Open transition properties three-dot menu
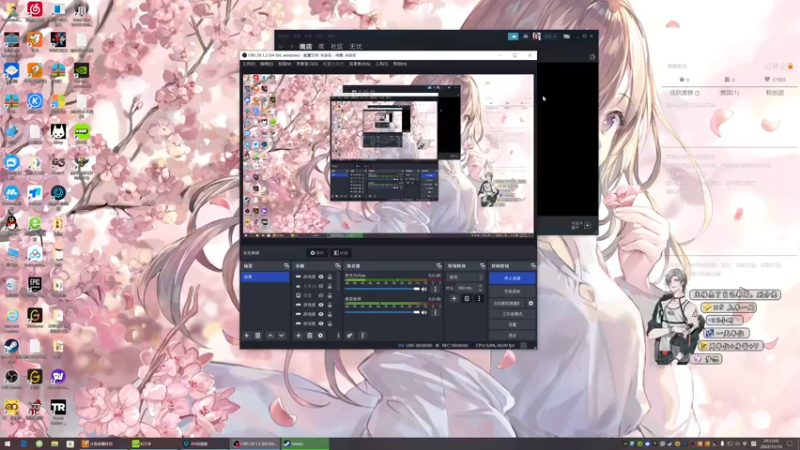Viewport: 800px width, 450px height. click(479, 298)
